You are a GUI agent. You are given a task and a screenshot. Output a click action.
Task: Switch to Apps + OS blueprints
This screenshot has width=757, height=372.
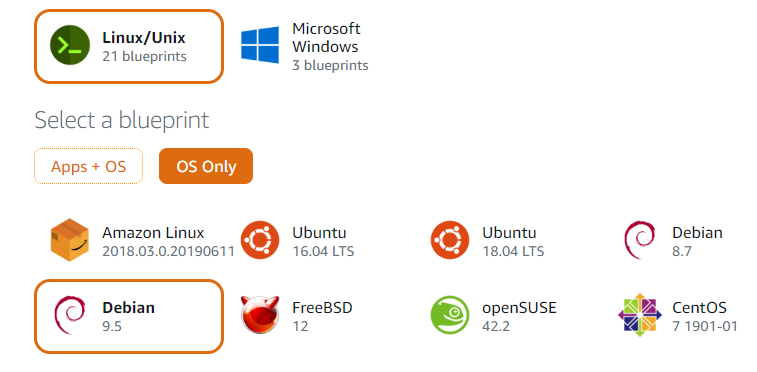(x=88, y=166)
